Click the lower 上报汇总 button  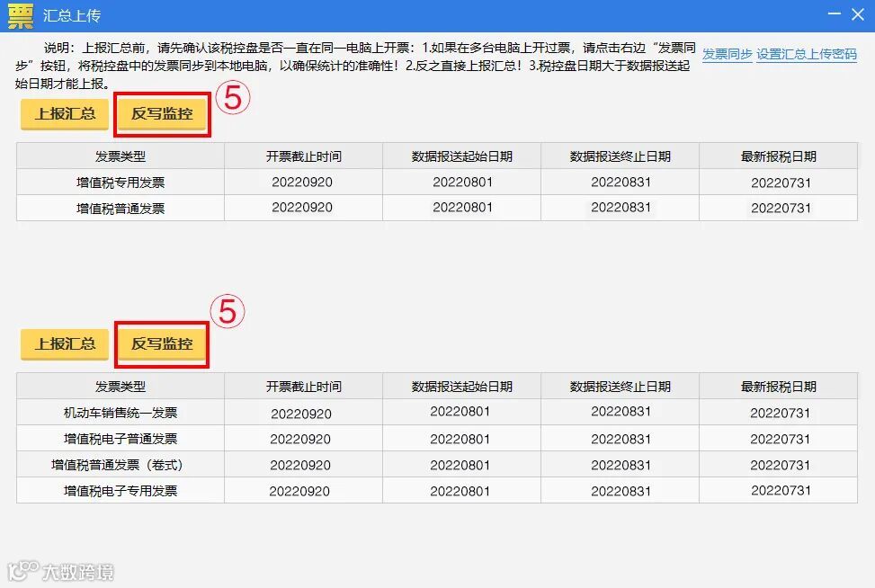pos(64,344)
